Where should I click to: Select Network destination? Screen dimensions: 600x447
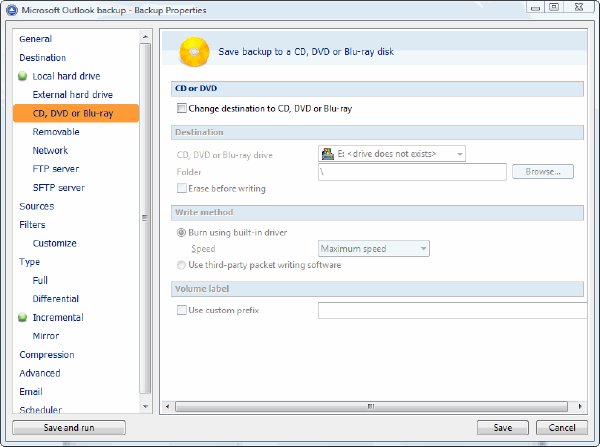(50, 150)
